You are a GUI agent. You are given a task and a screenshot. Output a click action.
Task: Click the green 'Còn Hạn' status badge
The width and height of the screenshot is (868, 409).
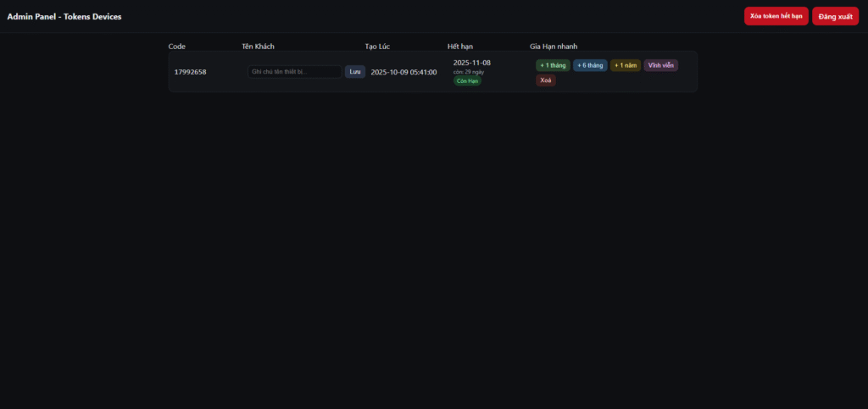467,80
